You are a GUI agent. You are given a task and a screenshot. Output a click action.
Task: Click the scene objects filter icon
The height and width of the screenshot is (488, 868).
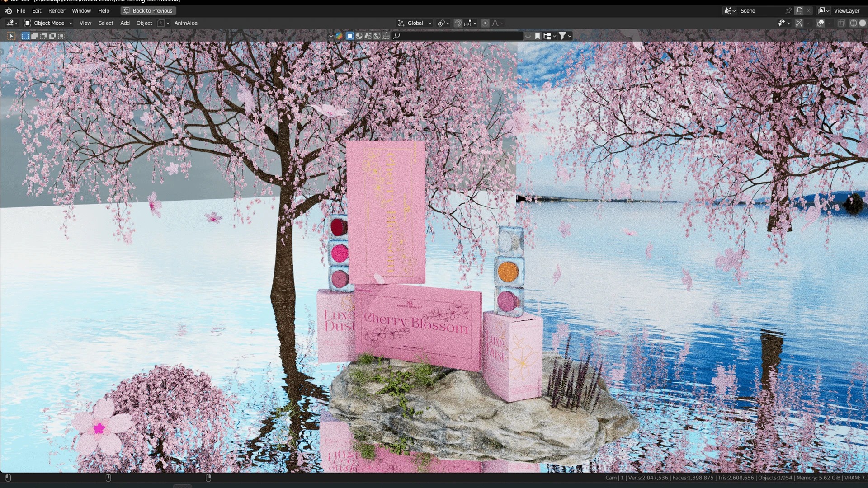pyautogui.click(x=368, y=36)
